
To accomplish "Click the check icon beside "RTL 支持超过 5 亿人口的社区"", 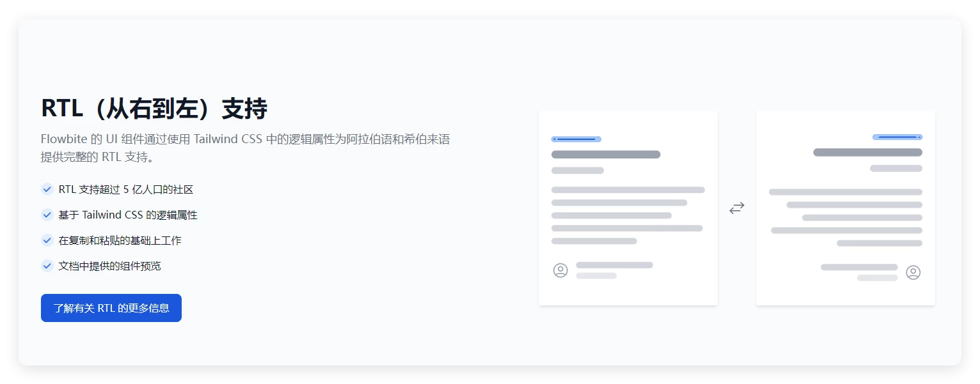I will (47, 189).
